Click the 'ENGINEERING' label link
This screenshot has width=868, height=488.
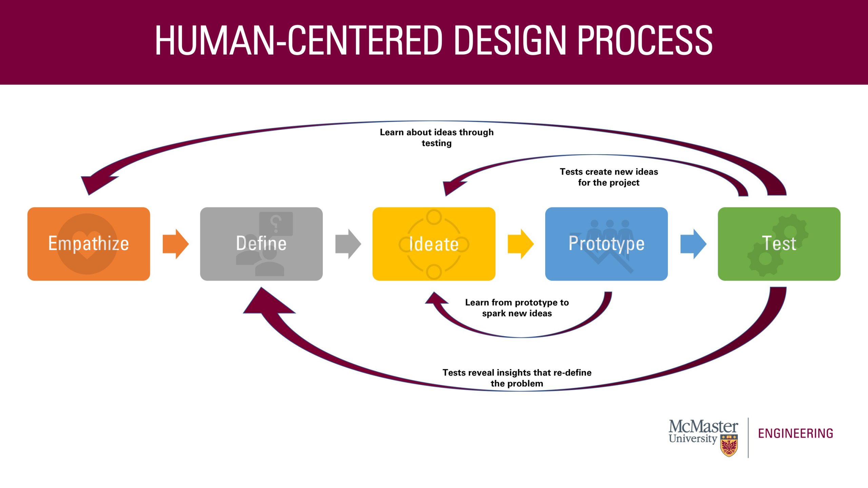808,435
